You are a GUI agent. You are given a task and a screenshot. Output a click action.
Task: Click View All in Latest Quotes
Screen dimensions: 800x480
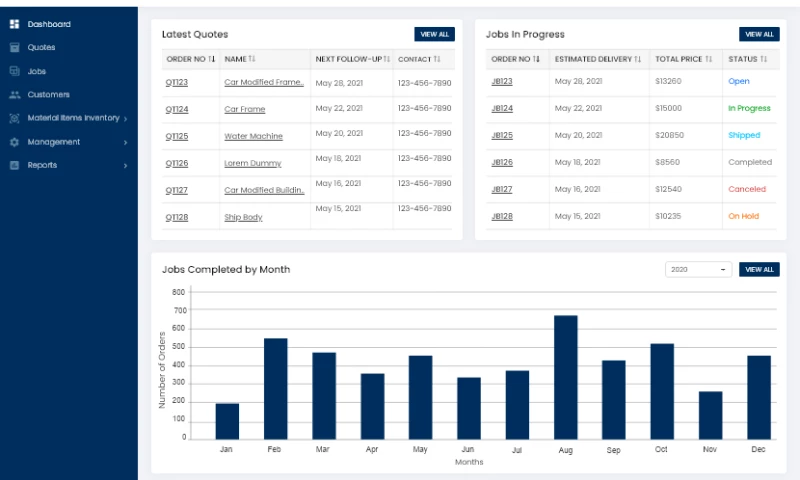[x=434, y=34]
